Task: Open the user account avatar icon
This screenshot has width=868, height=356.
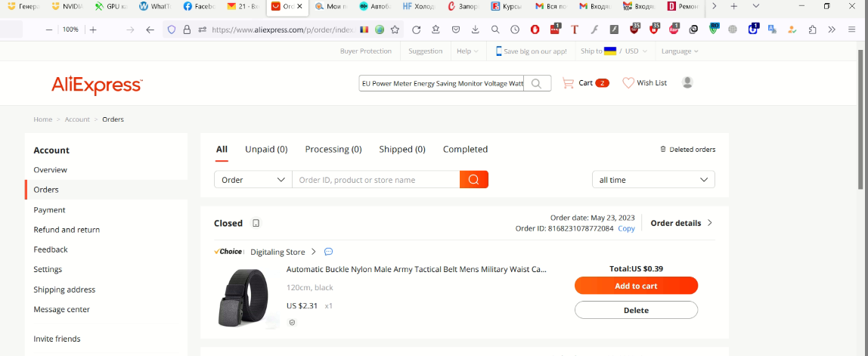Action: (x=687, y=82)
